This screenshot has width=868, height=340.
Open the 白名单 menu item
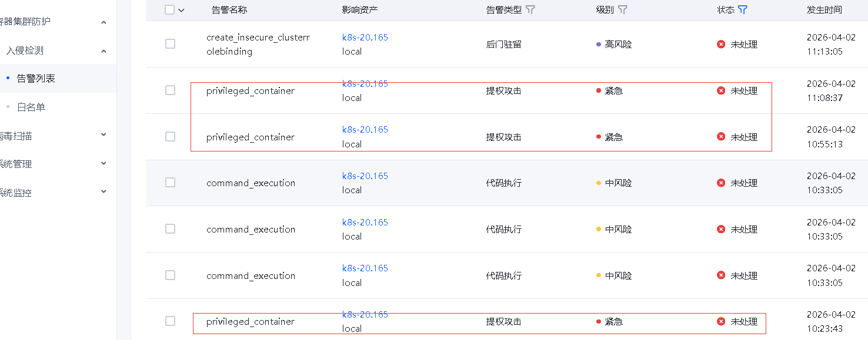coord(31,107)
